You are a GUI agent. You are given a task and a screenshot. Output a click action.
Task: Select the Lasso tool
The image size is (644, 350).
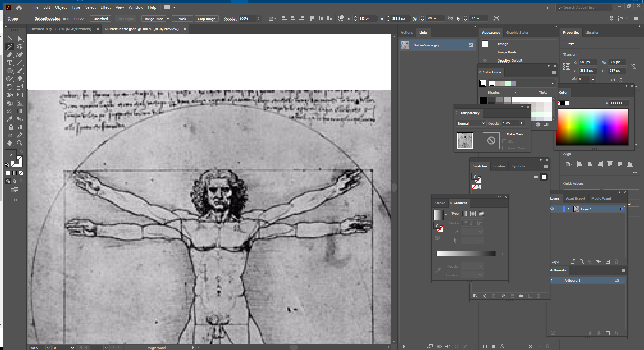(20, 47)
